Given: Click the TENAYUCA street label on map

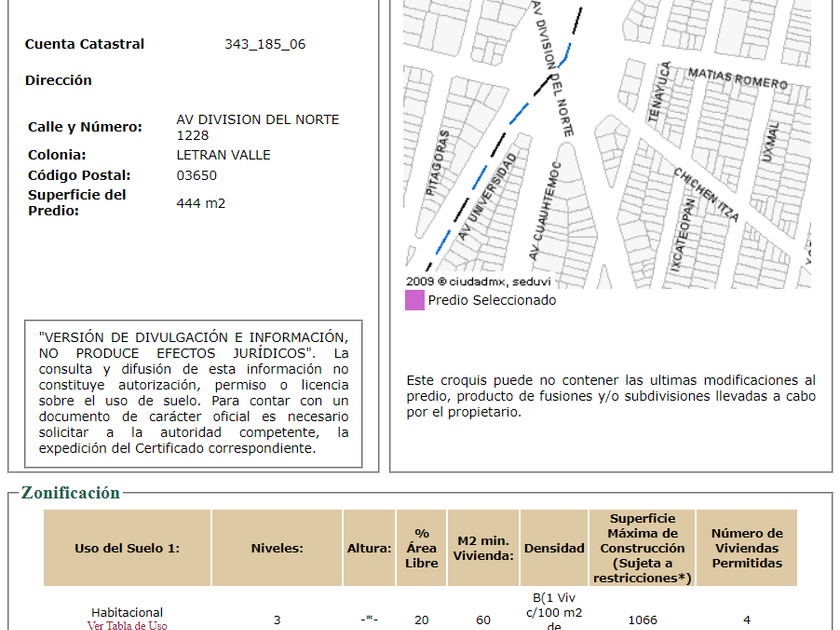Looking at the screenshot, I should (x=659, y=92).
